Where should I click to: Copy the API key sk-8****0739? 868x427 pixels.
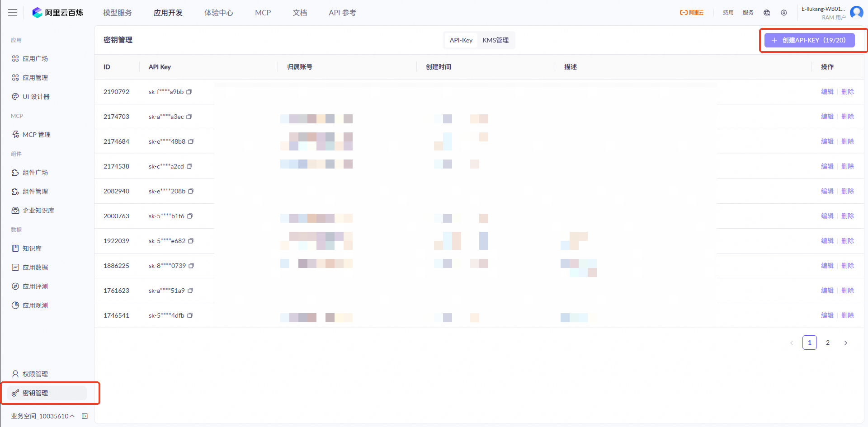[x=191, y=266]
